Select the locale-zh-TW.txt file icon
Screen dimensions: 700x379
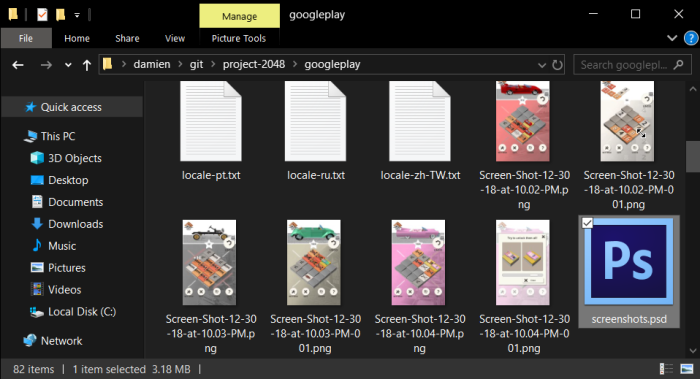tap(420, 121)
